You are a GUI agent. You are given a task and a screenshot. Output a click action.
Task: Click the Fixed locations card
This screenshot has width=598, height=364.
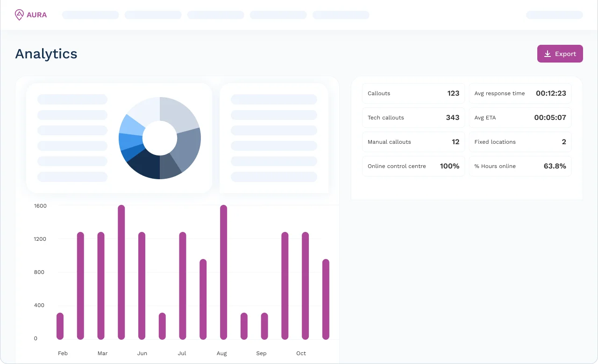click(520, 142)
